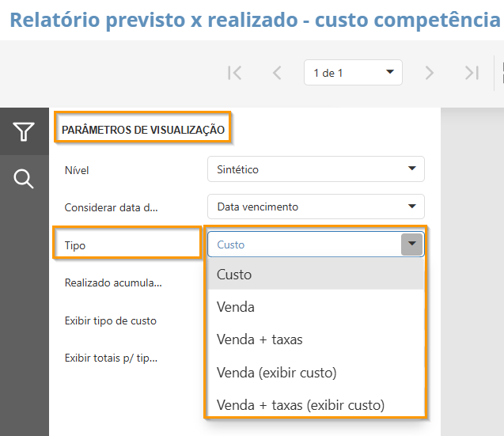Click the 'Realizado acumula...' label
Screen dimensions: 504x436
pyautogui.click(x=113, y=282)
